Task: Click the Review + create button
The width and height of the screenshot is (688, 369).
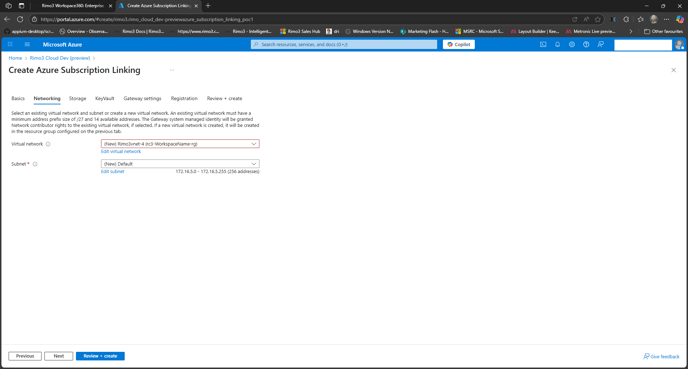Action: [100, 356]
